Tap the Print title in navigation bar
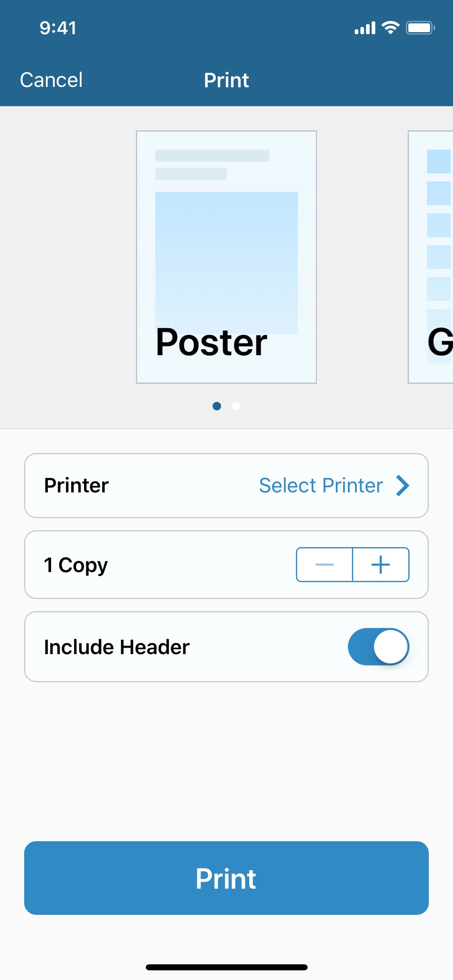 click(x=226, y=80)
